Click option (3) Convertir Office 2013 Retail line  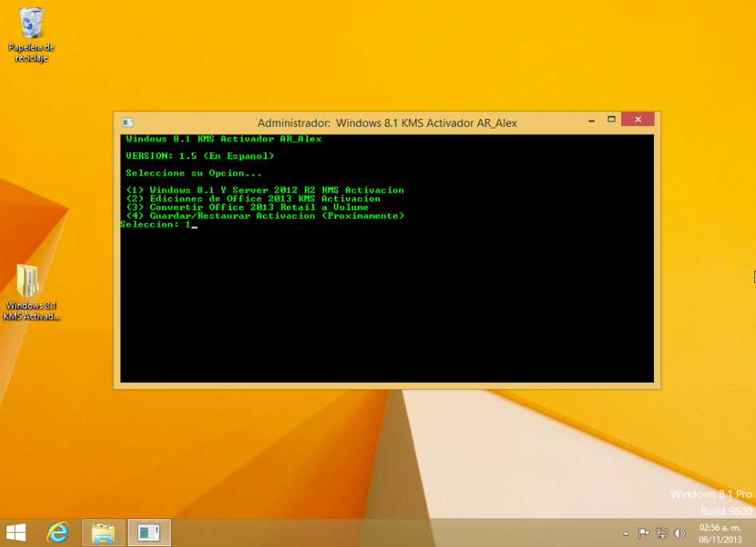coord(247,208)
